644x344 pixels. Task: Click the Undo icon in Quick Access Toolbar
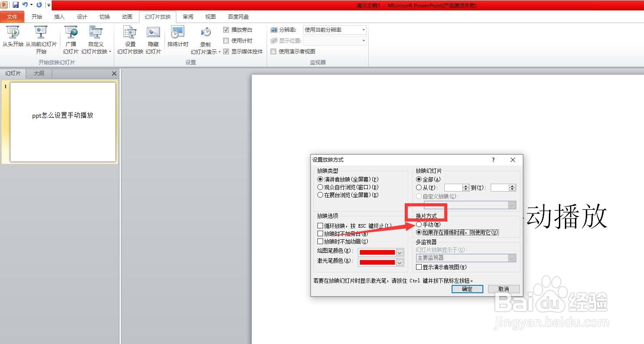click(x=25, y=4)
